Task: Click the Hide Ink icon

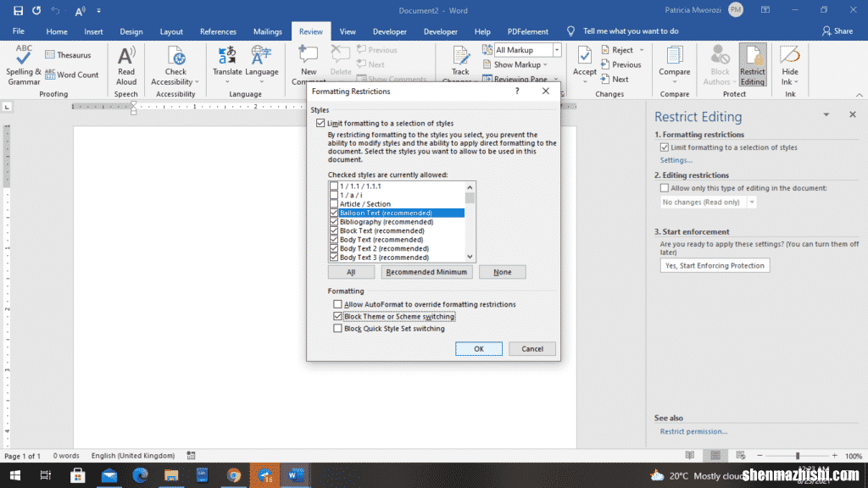Action: coord(790,55)
